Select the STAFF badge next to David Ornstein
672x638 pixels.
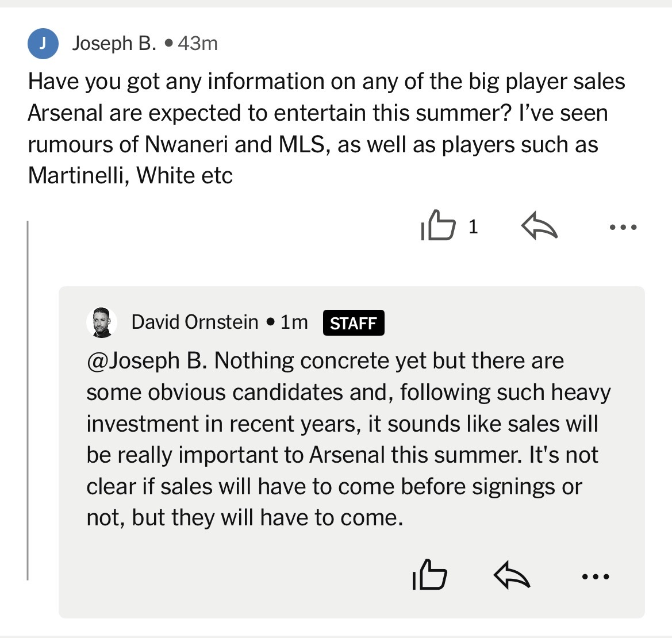354,322
